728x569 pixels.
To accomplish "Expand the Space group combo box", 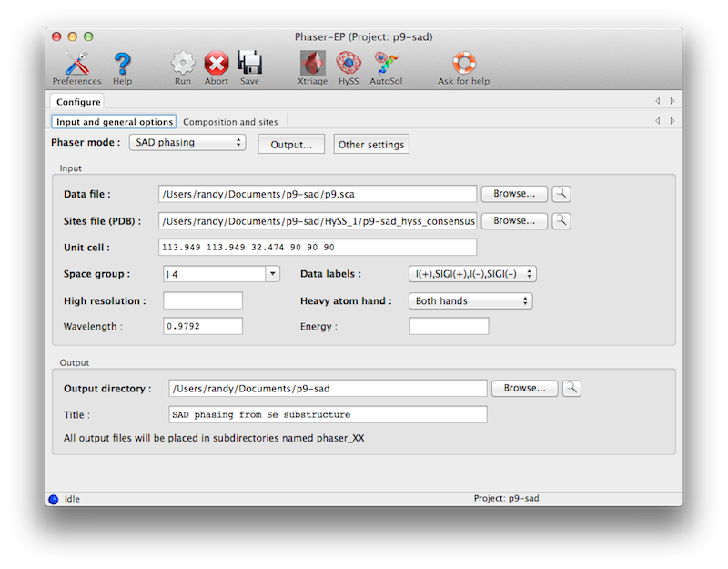I will point(272,274).
